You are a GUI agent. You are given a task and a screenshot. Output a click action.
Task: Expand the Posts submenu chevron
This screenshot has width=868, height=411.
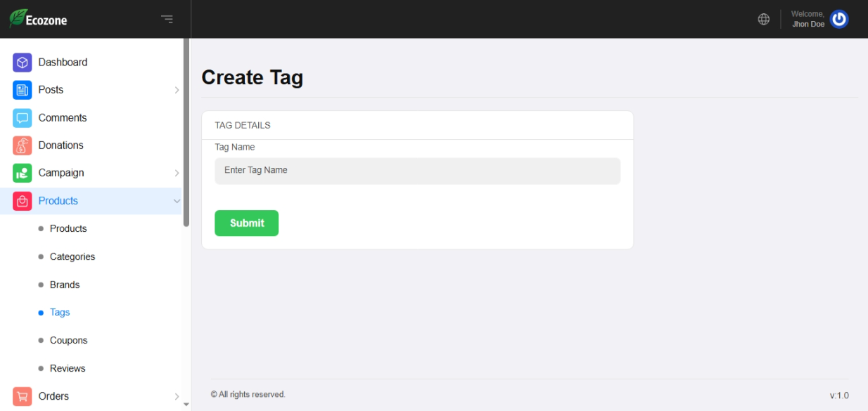[177, 90]
